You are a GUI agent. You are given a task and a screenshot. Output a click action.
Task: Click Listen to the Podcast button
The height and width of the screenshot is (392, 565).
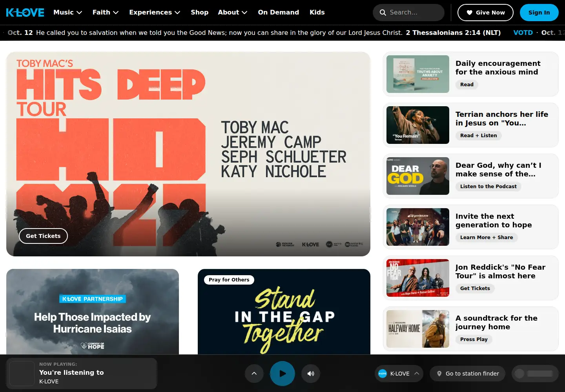click(488, 187)
